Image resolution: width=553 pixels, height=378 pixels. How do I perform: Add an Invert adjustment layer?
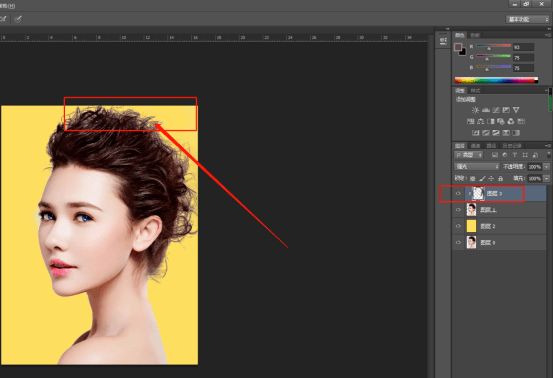click(x=476, y=133)
